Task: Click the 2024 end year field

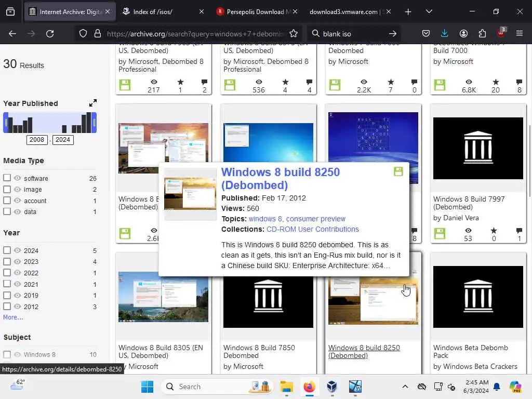Action: click(x=63, y=139)
